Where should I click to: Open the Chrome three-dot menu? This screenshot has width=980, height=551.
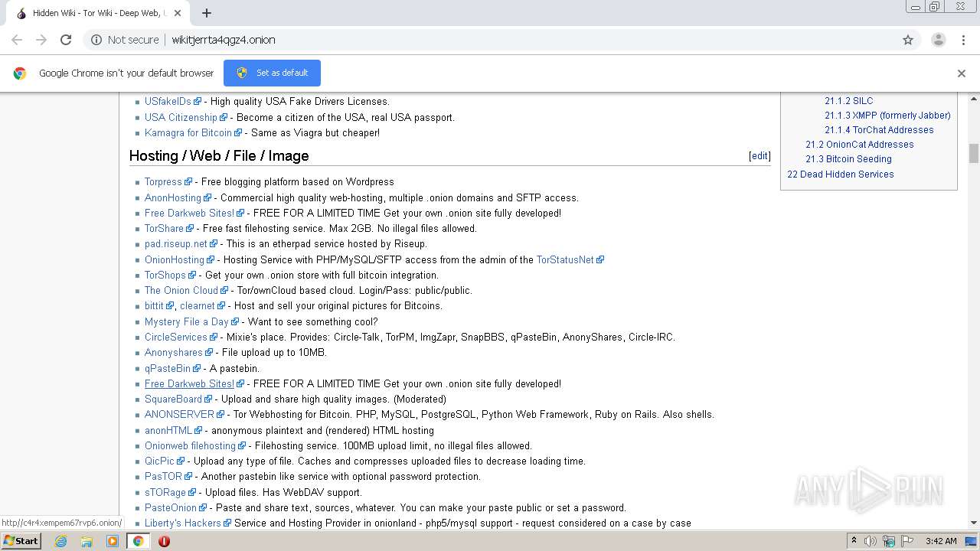tap(963, 40)
